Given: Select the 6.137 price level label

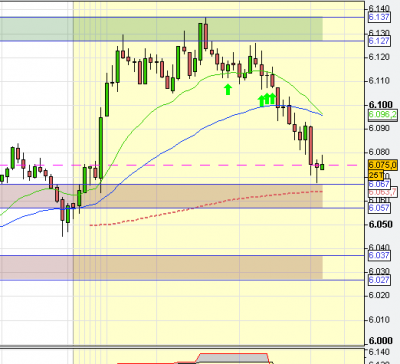Looking at the screenshot, I should (x=379, y=17).
